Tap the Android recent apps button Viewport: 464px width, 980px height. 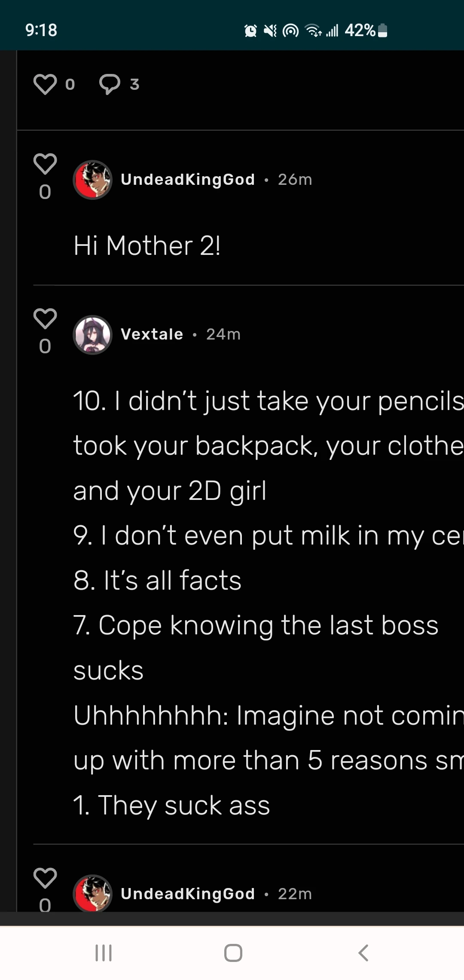104,952
